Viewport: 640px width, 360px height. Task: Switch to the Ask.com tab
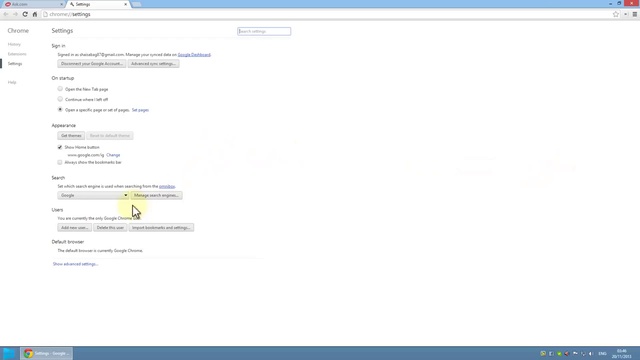[33, 4]
